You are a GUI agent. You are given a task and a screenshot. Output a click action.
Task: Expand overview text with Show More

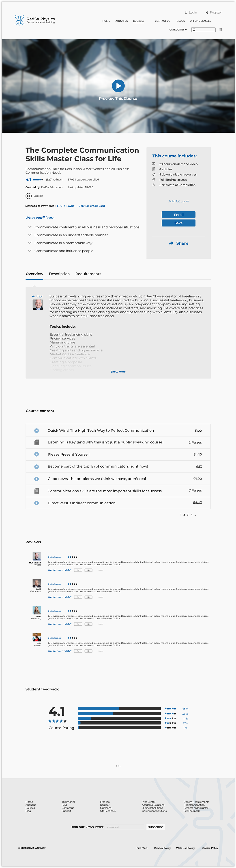pyautogui.click(x=118, y=372)
